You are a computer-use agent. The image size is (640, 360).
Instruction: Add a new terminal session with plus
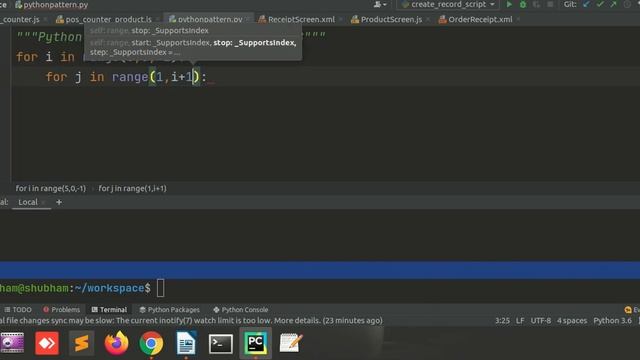[x=59, y=202]
